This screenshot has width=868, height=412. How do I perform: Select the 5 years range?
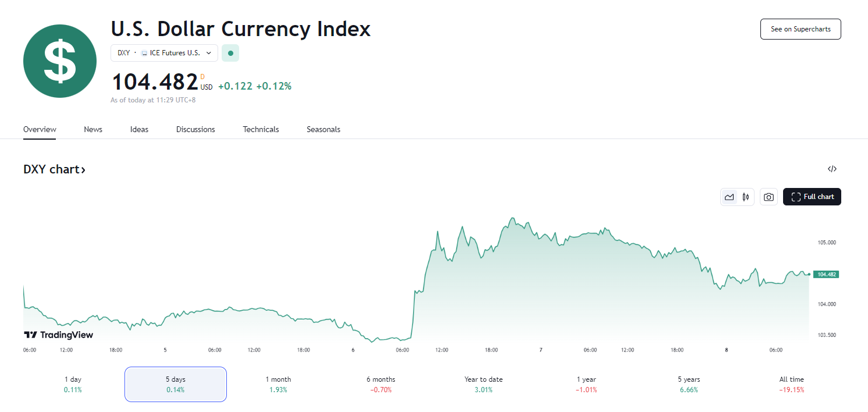point(689,384)
